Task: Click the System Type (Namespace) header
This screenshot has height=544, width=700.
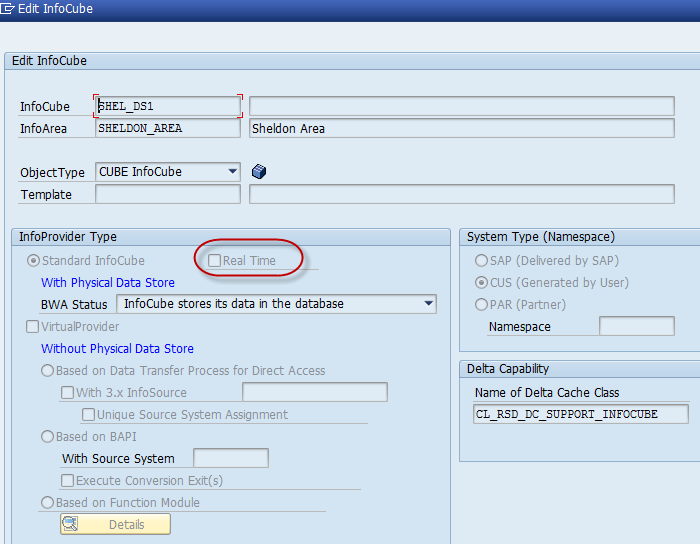Action: [x=541, y=237]
